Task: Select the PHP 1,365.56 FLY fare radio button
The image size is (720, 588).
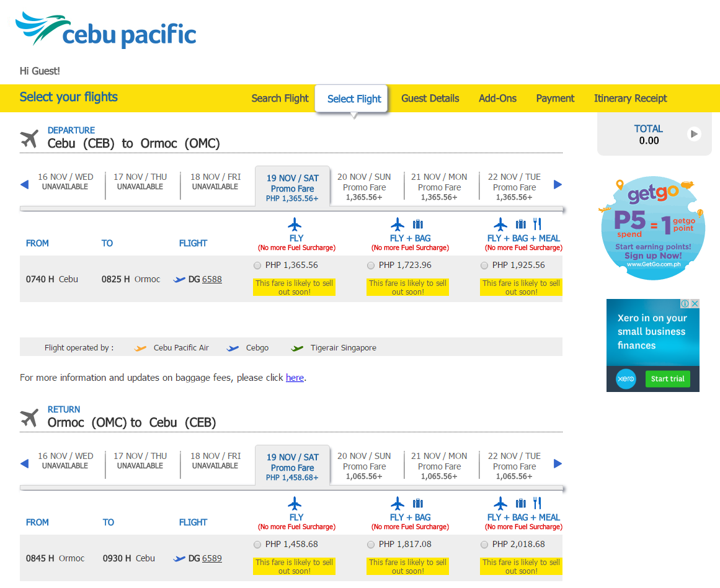Action: (257, 265)
